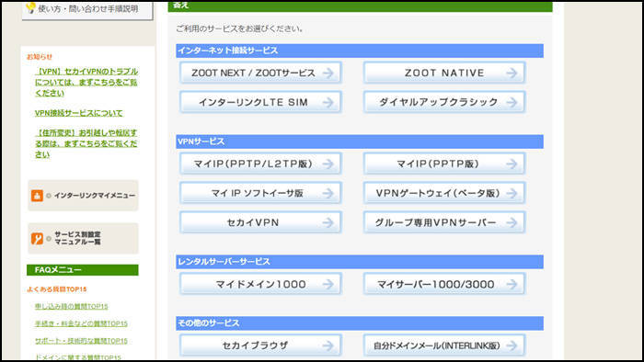Click レンタルサーバーサービス section header
Screen dimensions: 644x362
[360, 262]
